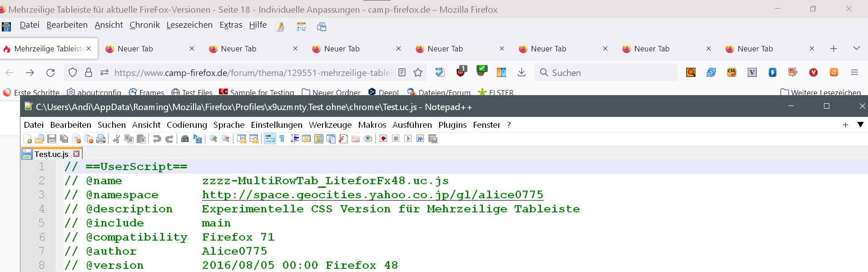Screen dimensions: 868x272
Task: Open the Codierung menu in Notepad++
Action: point(187,125)
